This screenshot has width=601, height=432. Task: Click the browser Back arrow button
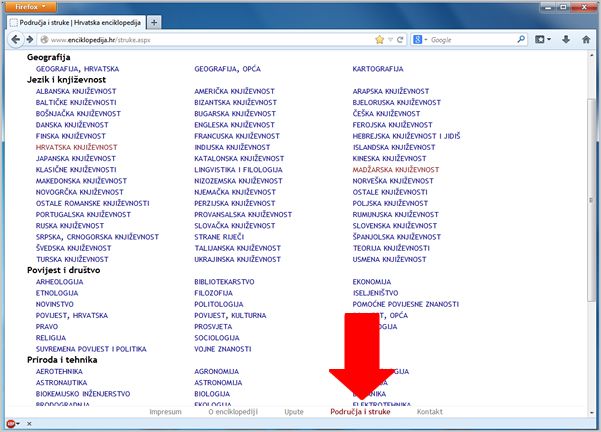click(x=17, y=40)
